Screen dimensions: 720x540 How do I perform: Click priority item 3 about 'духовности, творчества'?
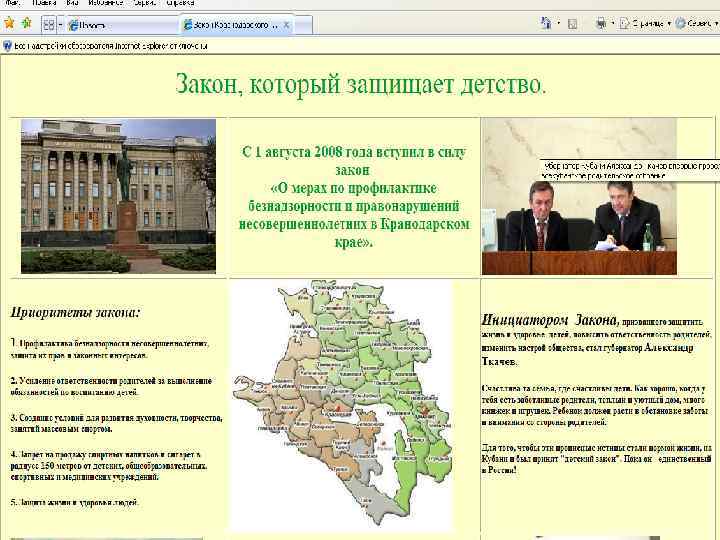click(x=117, y=423)
